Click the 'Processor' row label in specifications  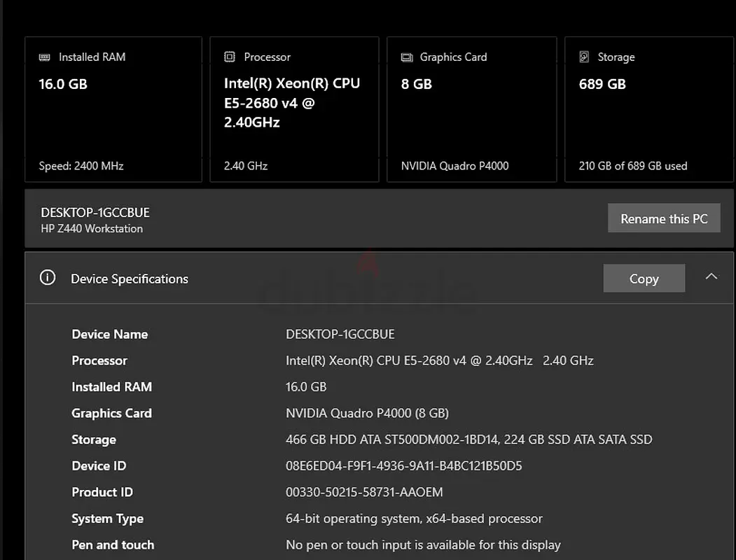coord(99,360)
